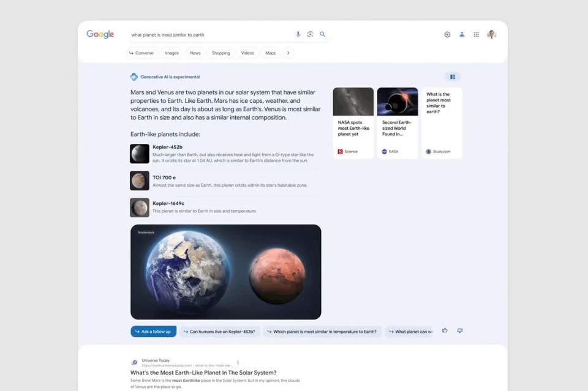Open the Google apps grid
Viewport: 588px width, 391px height.
(x=477, y=35)
